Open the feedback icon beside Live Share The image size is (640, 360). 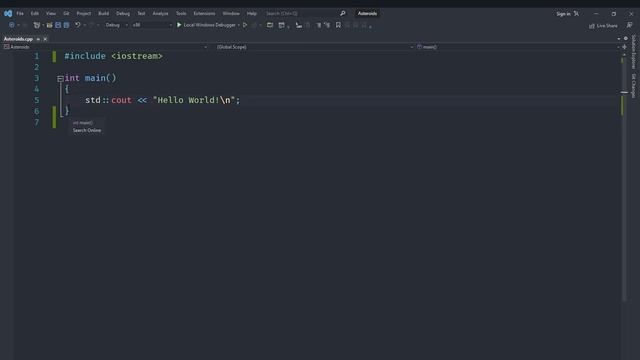click(629, 25)
